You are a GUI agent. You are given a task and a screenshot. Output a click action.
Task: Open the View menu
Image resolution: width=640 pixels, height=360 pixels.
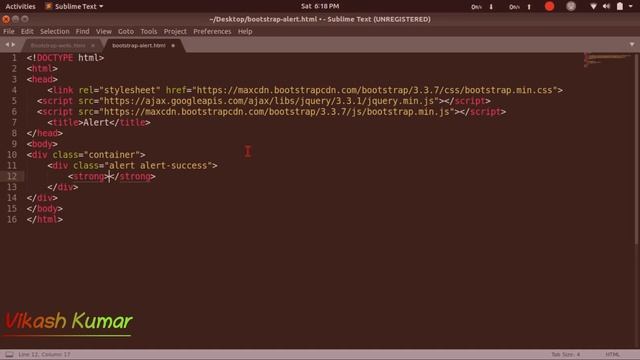click(x=104, y=31)
